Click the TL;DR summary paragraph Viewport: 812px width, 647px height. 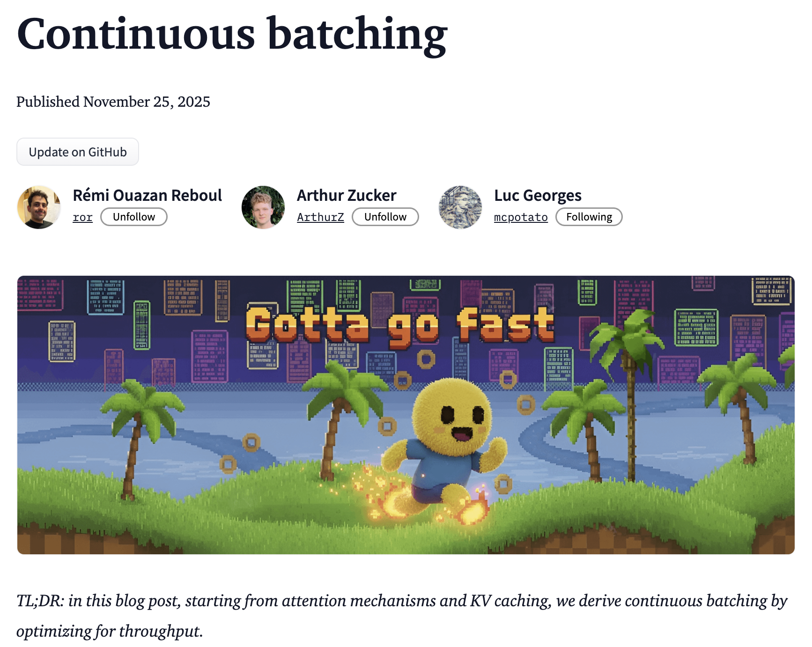coord(401,615)
